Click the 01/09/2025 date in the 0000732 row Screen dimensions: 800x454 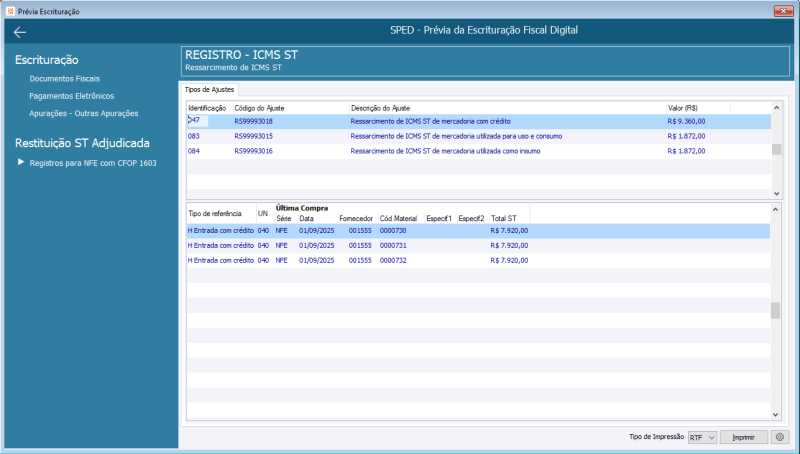(x=317, y=260)
